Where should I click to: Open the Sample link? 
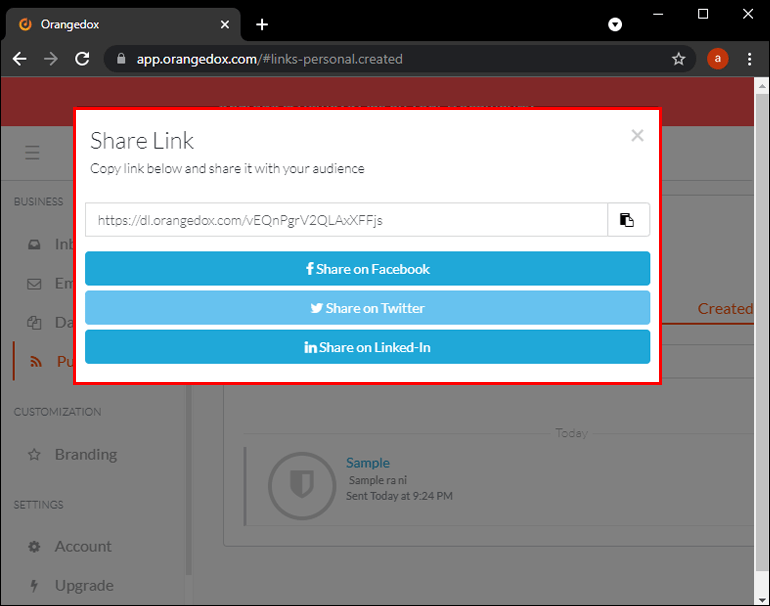(368, 463)
